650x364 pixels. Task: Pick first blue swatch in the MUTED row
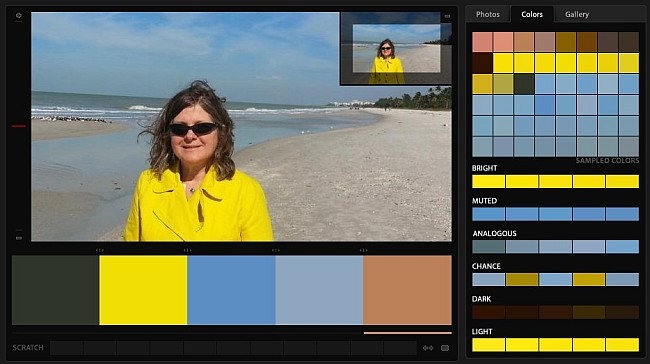pos(488,214)
